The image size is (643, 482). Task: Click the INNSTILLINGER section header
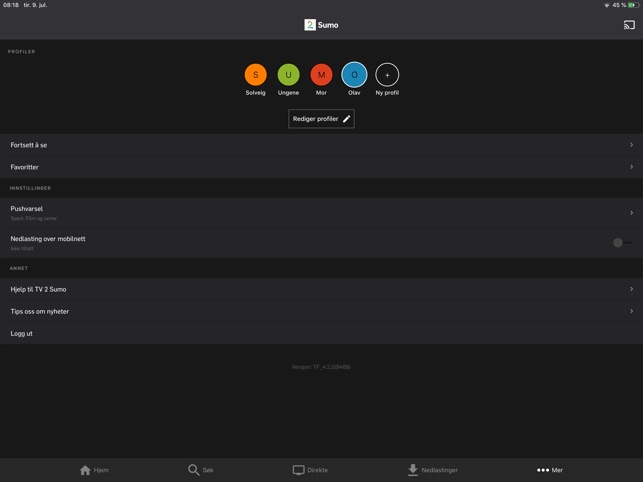(x=30, y=188)
